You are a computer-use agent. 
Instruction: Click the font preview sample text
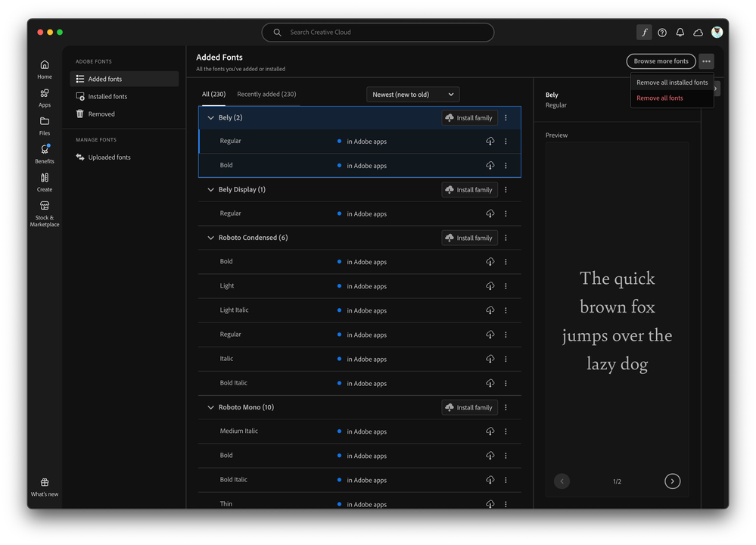click(x=618, y=321)
